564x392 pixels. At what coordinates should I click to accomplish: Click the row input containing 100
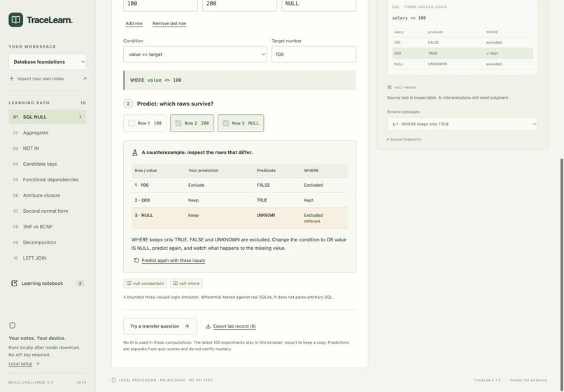(x=160, y=3)
